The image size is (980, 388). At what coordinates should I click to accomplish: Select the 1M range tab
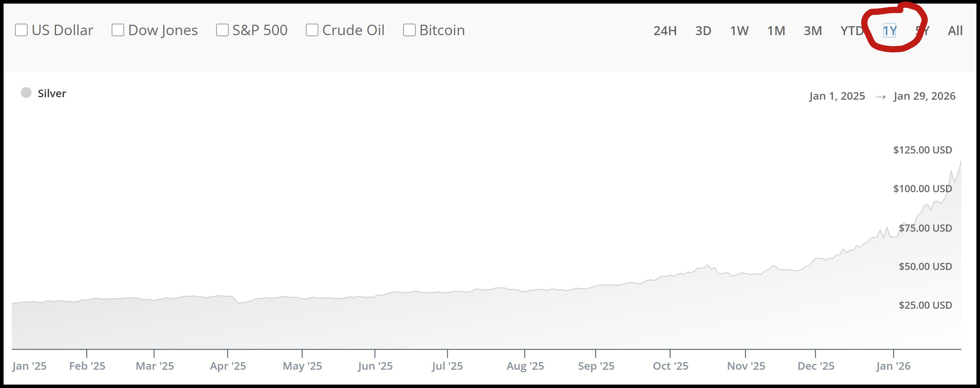pos(776,31)
